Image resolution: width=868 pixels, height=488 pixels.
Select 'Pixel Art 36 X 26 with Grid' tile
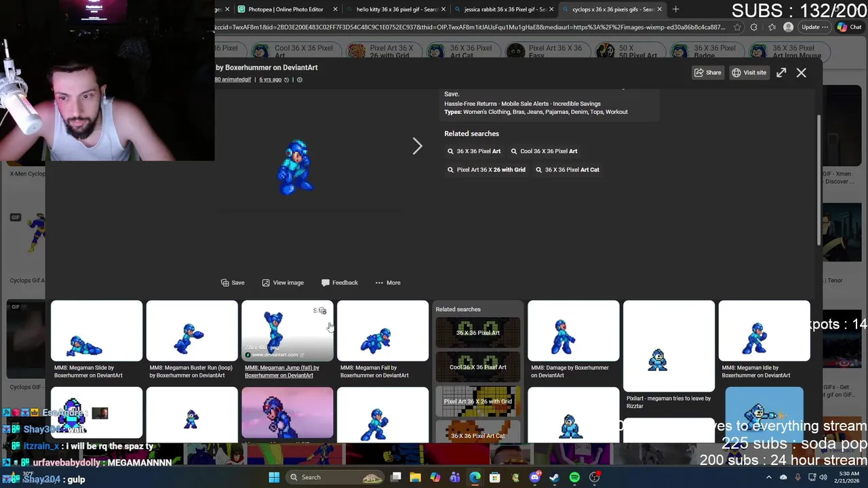coord(478,401)
